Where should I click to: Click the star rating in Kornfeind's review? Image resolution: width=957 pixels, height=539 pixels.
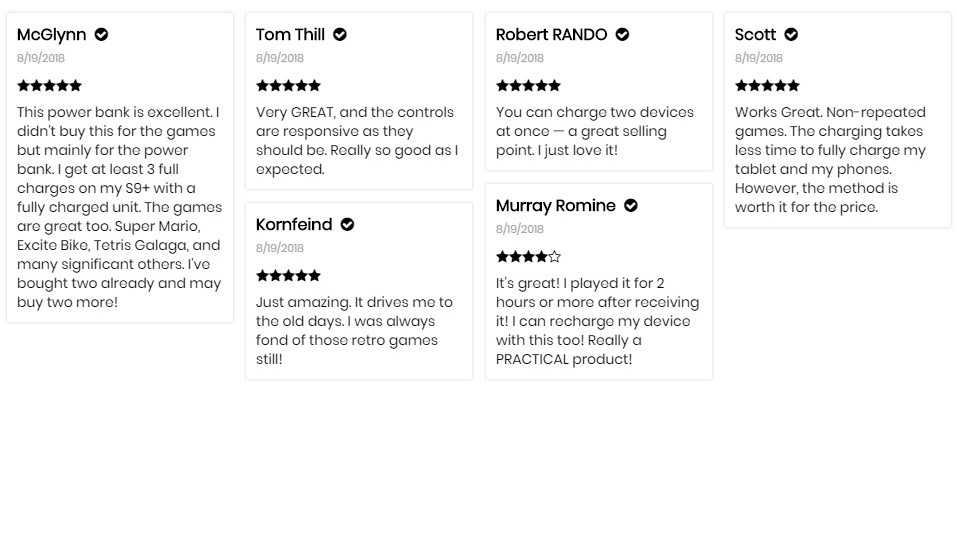tap(288, 276)
